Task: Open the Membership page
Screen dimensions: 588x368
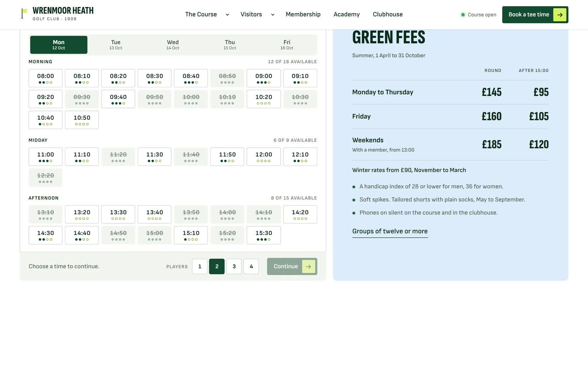Action: point(303,14)
